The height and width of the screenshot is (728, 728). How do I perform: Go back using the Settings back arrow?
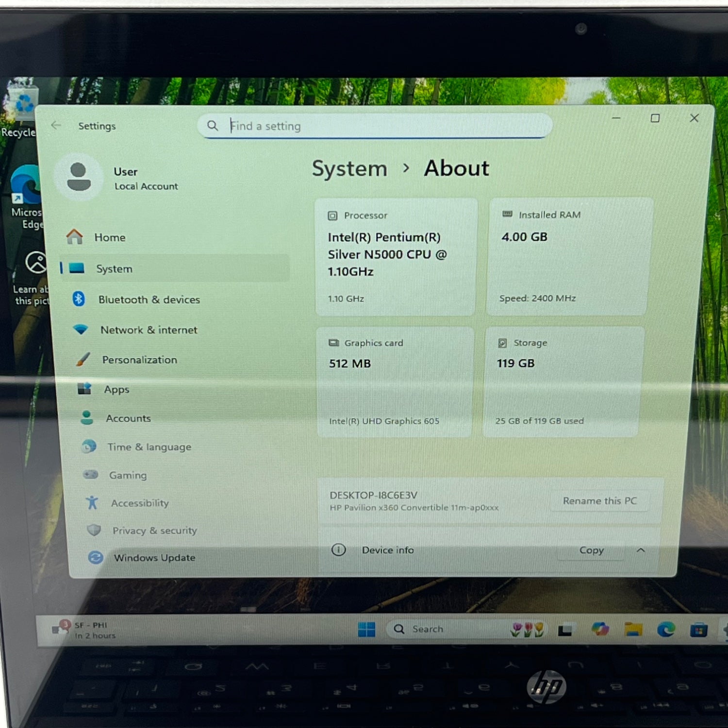tap(56, 125)
